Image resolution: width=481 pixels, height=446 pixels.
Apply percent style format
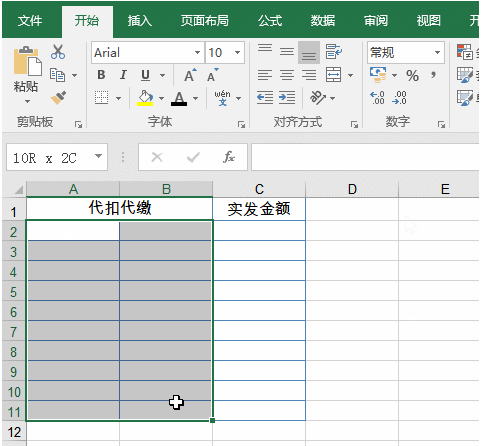coord(412,76)
